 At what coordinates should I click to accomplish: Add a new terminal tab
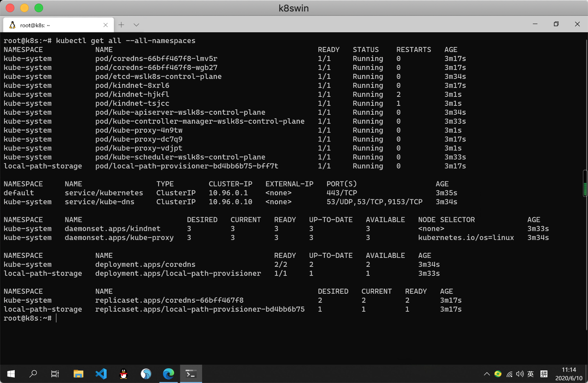pyautogui.click(x=121, y=25)
